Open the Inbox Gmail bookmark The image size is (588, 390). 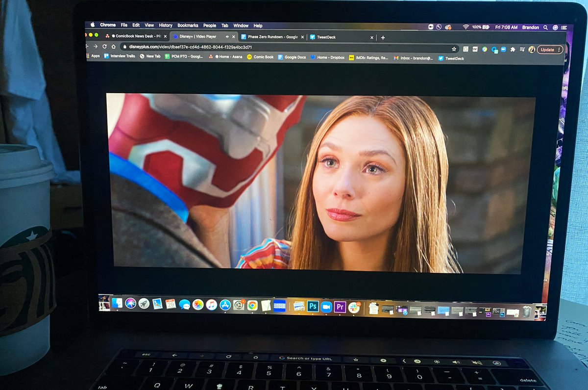(414, 58)
